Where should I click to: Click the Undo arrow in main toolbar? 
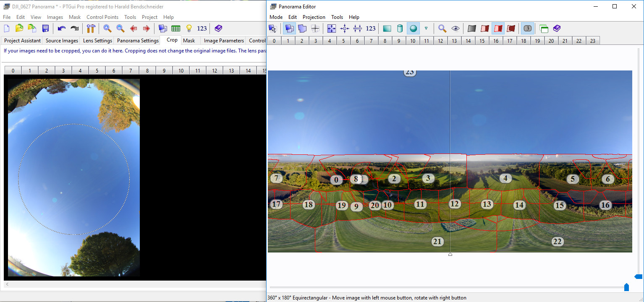pos(62,29)
